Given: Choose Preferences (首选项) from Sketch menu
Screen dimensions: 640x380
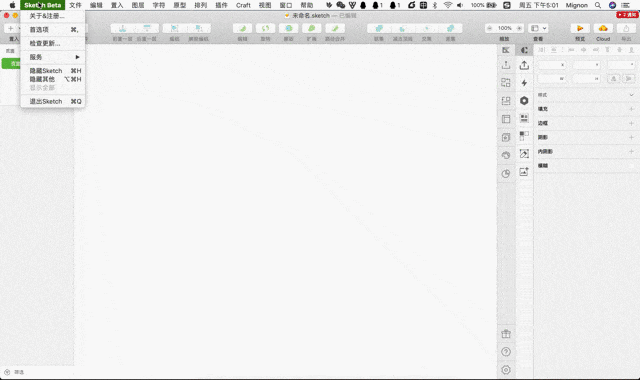Looking at the screenshot, I should pos(53,30).
